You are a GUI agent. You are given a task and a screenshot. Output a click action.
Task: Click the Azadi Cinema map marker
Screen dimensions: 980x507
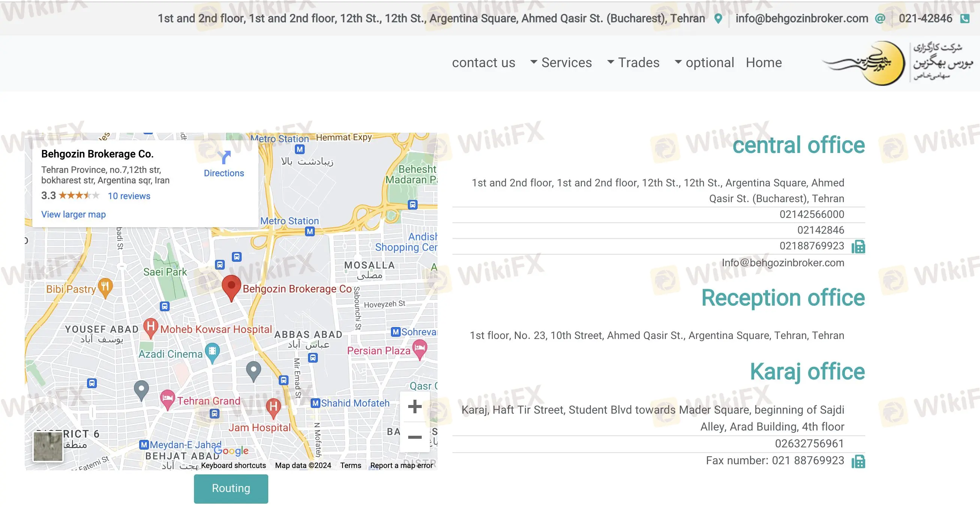(212, 352)
